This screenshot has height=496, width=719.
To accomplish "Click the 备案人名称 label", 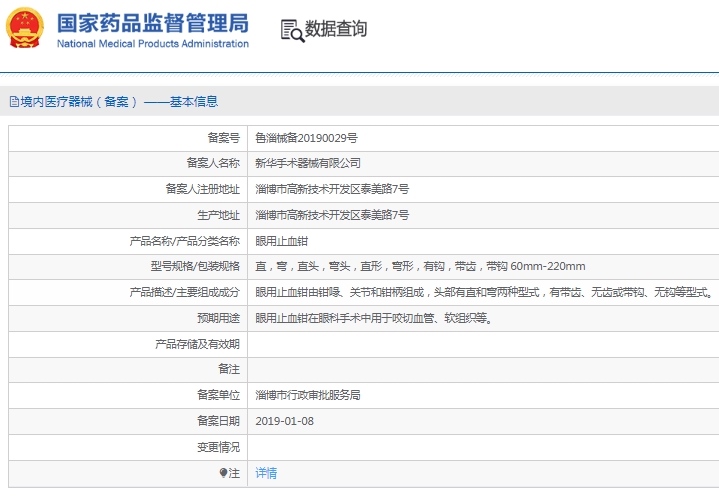I will pyautogui.click(x=213, y=163).
